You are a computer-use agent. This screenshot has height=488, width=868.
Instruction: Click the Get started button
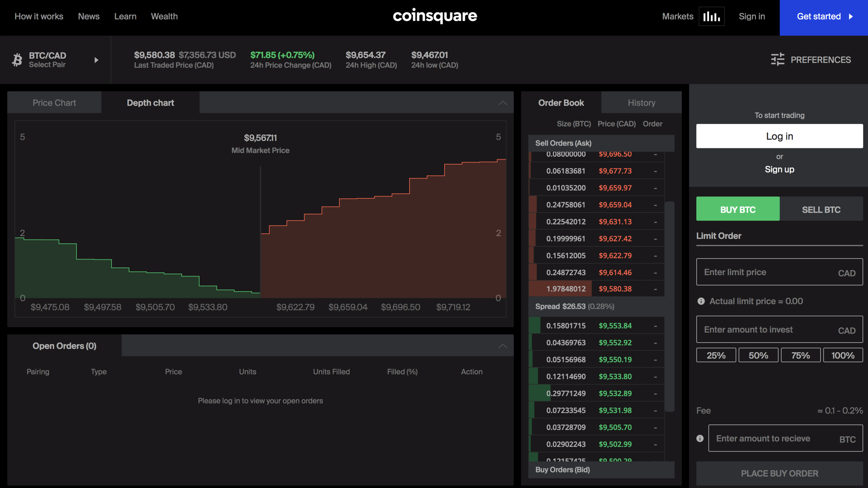tap(824, 17)
